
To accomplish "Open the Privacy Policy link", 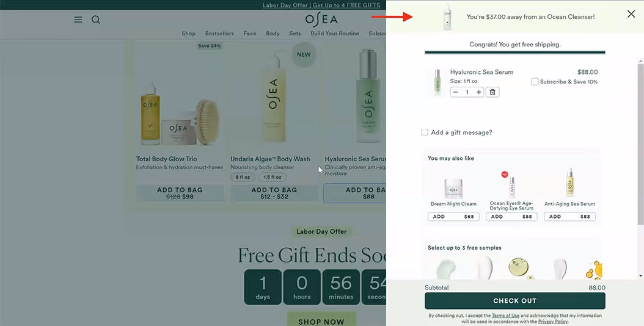I will 553,322.
